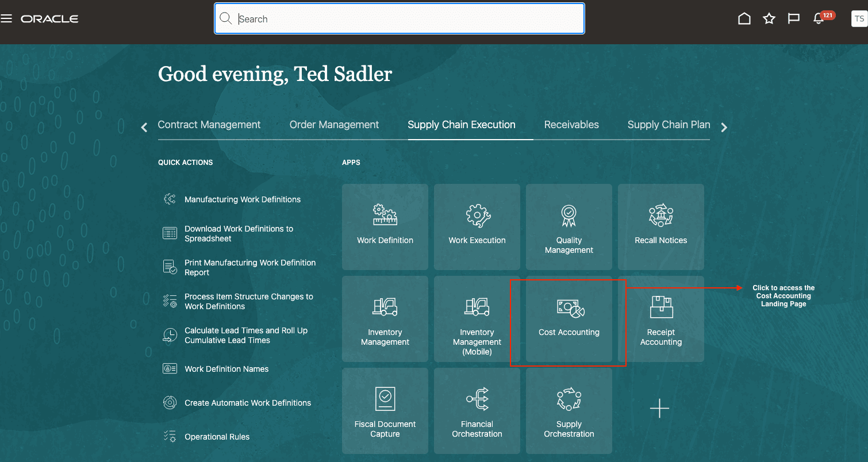Viewport: 868px width, 462px height.
Task: Open the Financial Orchestration app
Action: [x=477, y=411]
